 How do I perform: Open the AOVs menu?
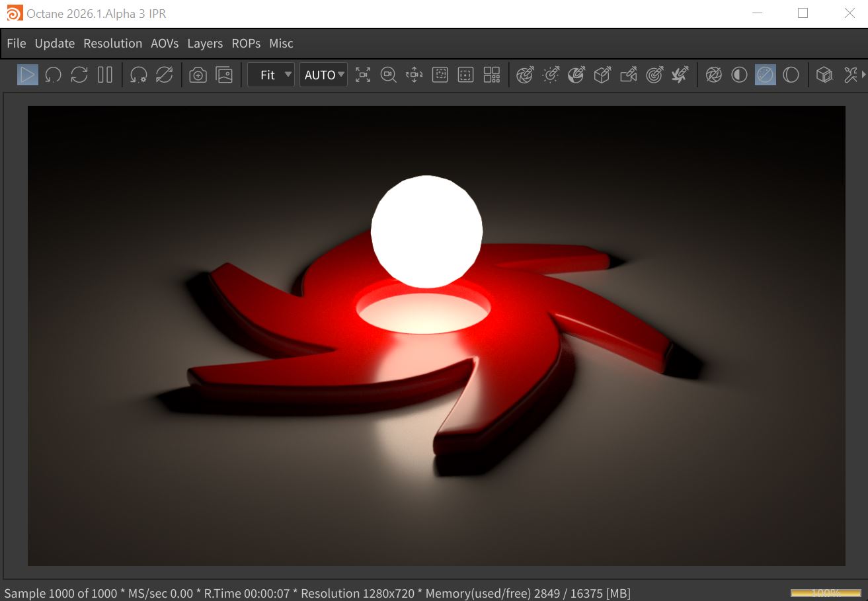click(x=165, y=44)
